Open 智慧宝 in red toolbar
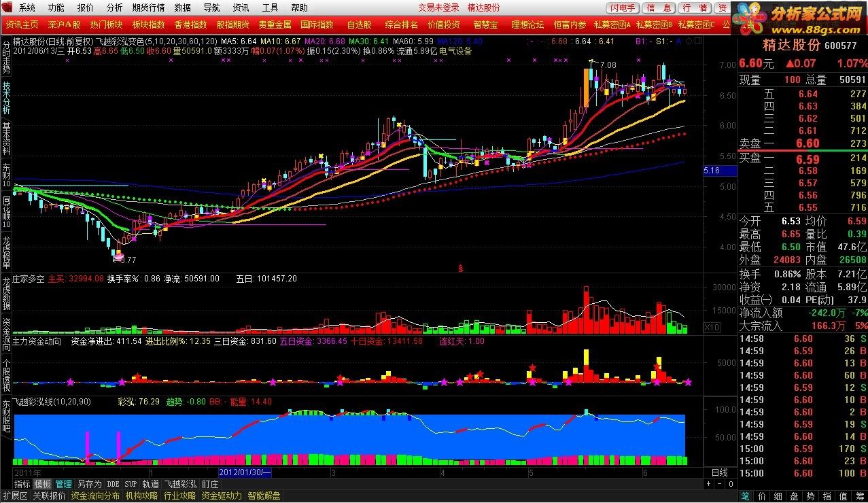Viewport: 868px width, 503px height. (485, 24)
